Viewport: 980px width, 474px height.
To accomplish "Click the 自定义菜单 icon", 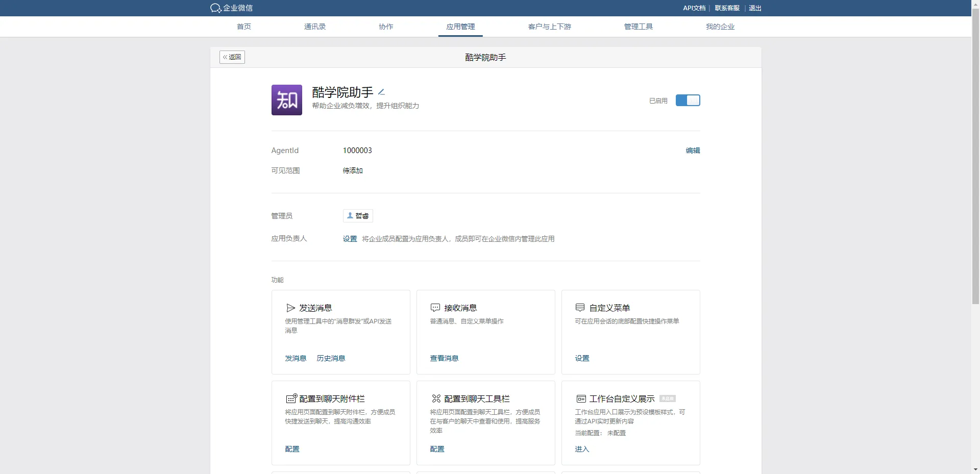I will point(580,308).
